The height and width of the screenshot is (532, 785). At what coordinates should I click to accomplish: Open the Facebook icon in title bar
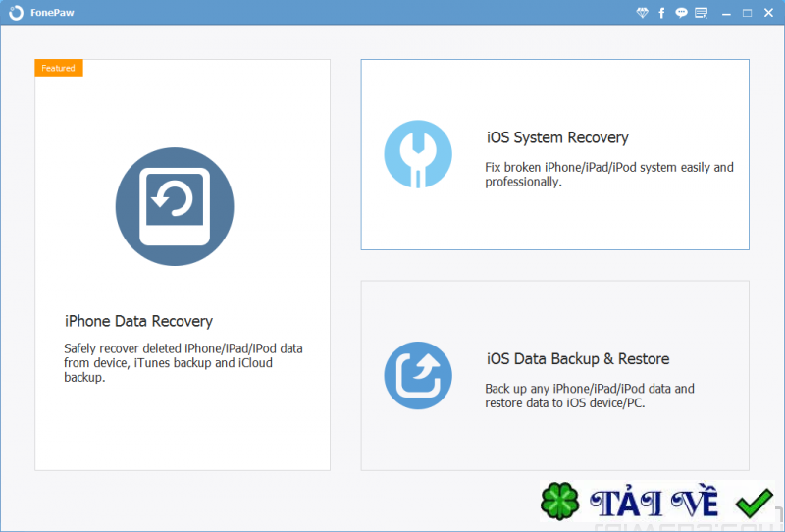pos(661,13)
